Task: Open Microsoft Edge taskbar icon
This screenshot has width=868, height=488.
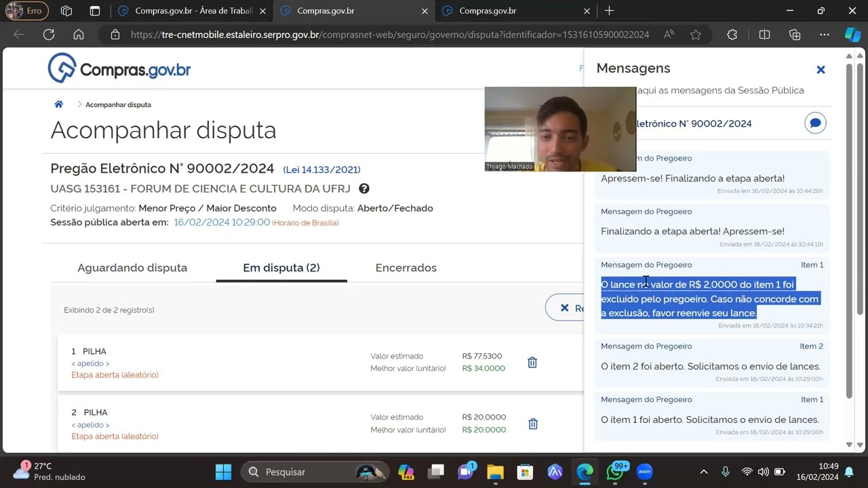Action: pos(585,472)
